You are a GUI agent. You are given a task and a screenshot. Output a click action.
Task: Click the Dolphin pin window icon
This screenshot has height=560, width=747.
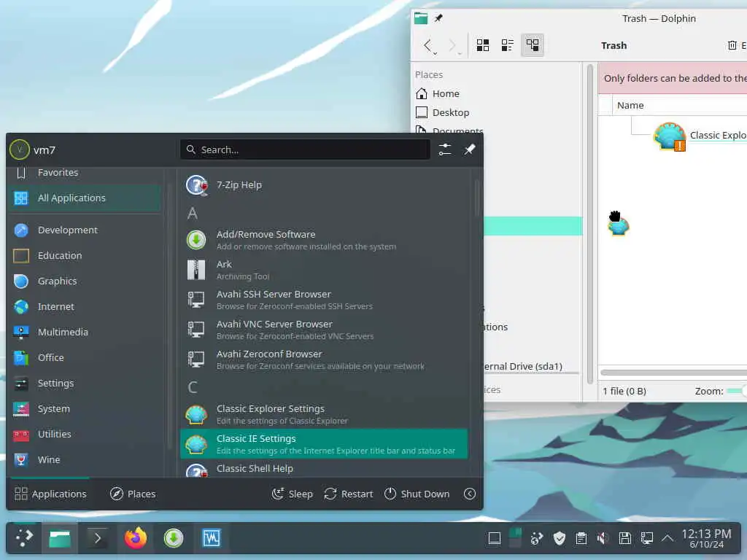[x=438, y=18]
